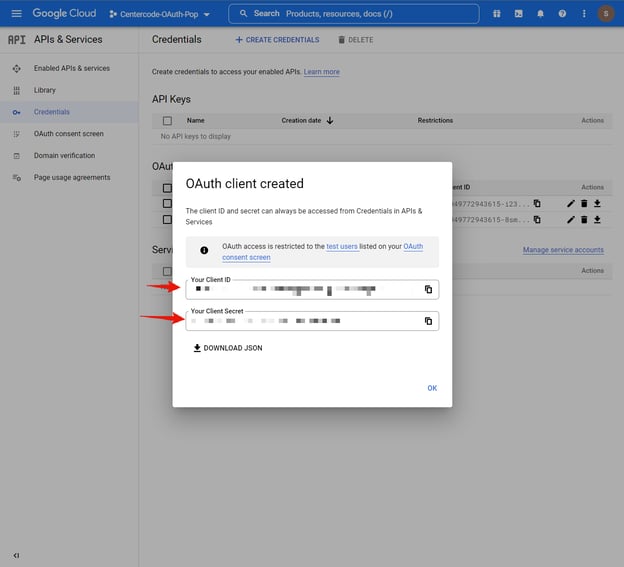Viewport: 624px width, 567px height.
Task: Download the second OAuth client via the download icon
Action: pos(597,219)
